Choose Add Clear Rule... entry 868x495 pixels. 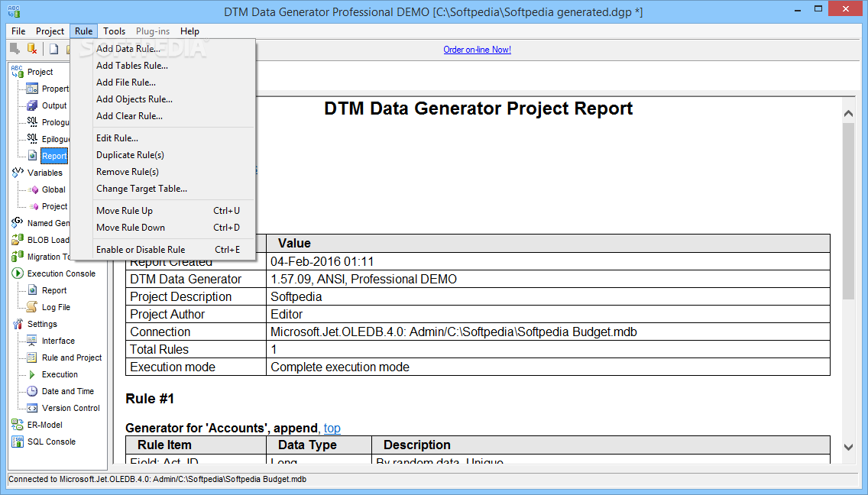click(x=163, y=115)
